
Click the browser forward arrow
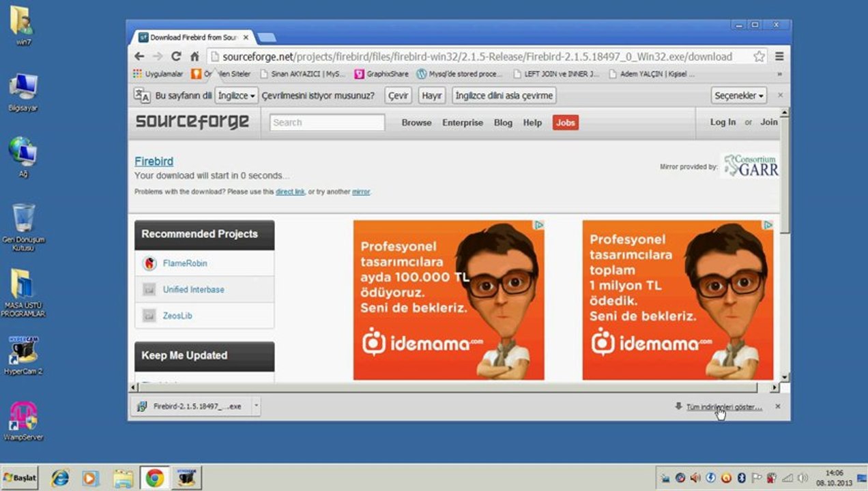(158, 57)
